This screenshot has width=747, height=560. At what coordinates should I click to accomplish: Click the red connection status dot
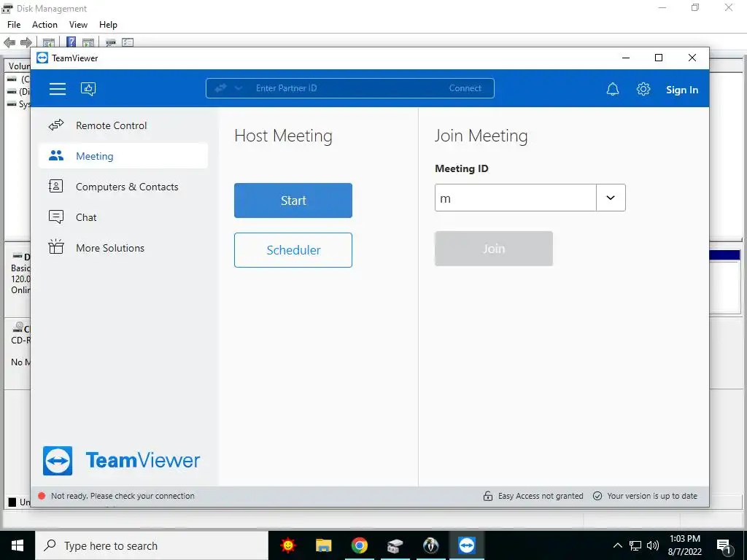pos(42,496)
